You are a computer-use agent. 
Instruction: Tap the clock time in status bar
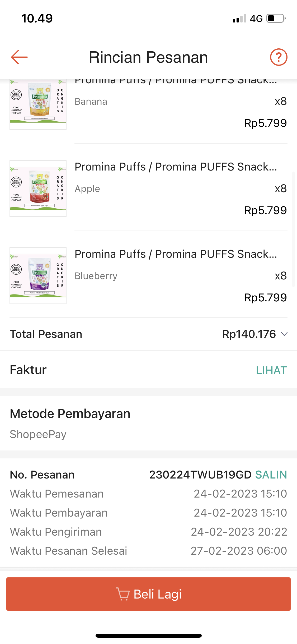[37, 19]
